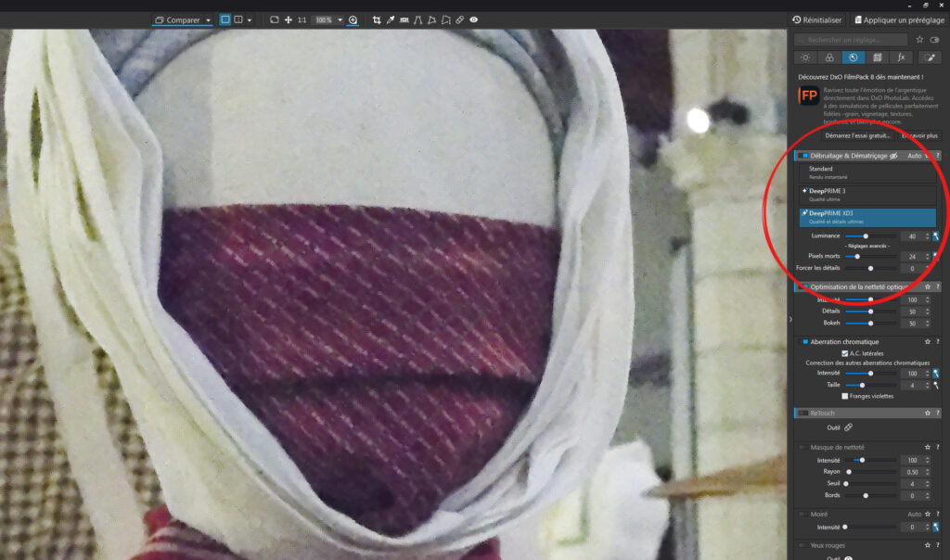Image resolution: width=950 pixels, height=560 pixels.
Task: Click the Réinitialiser button
Action: click(x=817, y=19)
